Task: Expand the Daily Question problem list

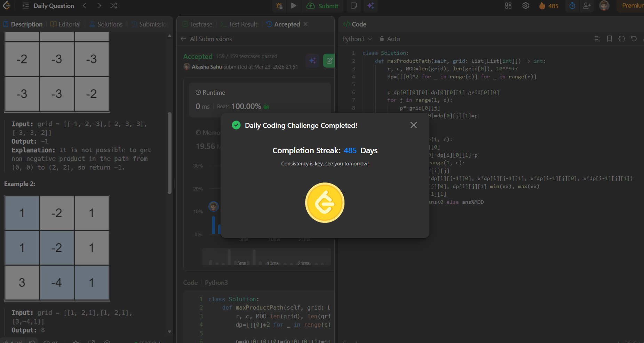Action: tap(48, 6)
